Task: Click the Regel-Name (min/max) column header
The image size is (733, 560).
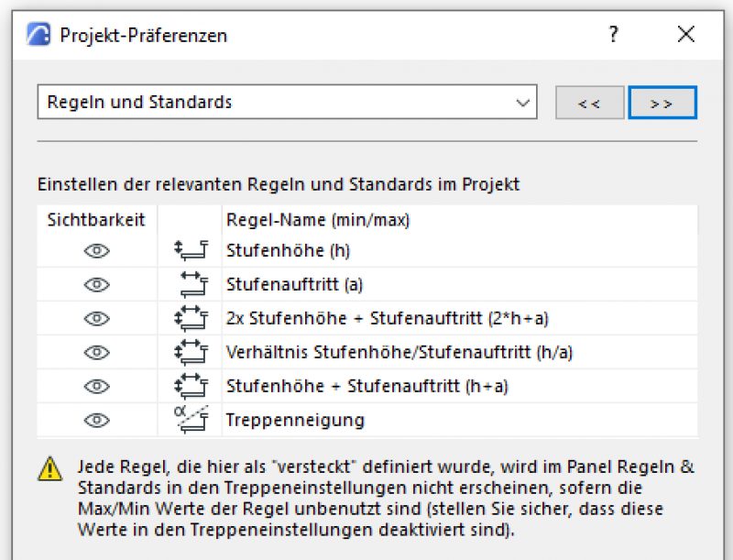Action: [317, 220]
